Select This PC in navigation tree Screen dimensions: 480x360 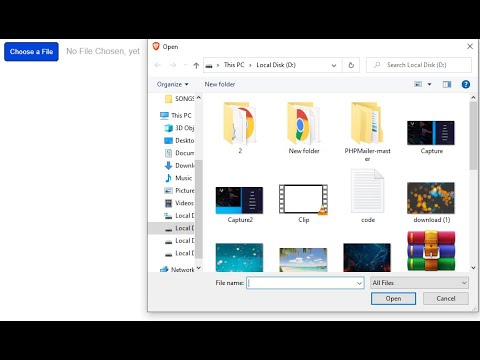coord(176,115)
